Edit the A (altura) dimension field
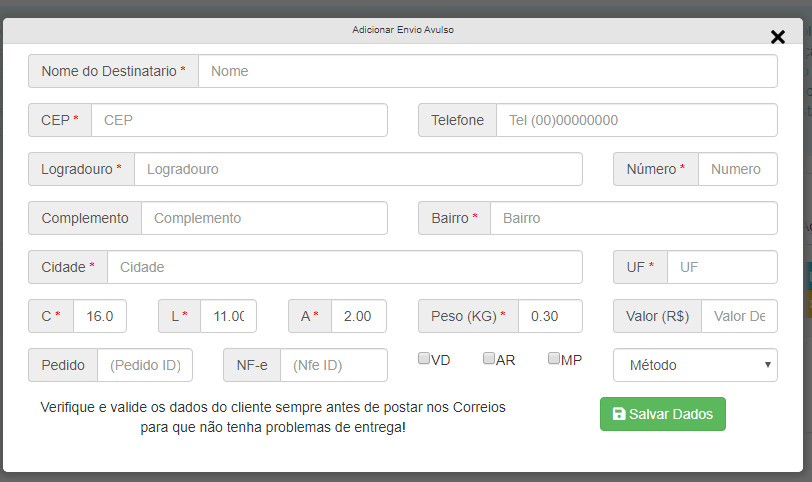This screenshot has width=812, height=482. coord(358,316)
